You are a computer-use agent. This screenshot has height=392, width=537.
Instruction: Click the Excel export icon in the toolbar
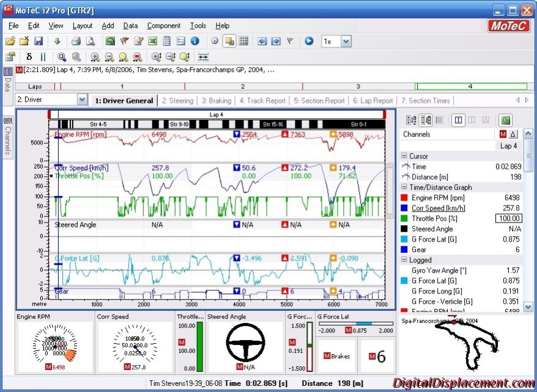[152, 42]
